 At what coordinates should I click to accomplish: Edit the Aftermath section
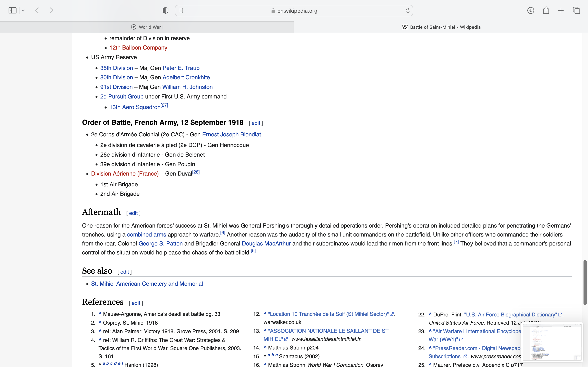pos(133,213)
